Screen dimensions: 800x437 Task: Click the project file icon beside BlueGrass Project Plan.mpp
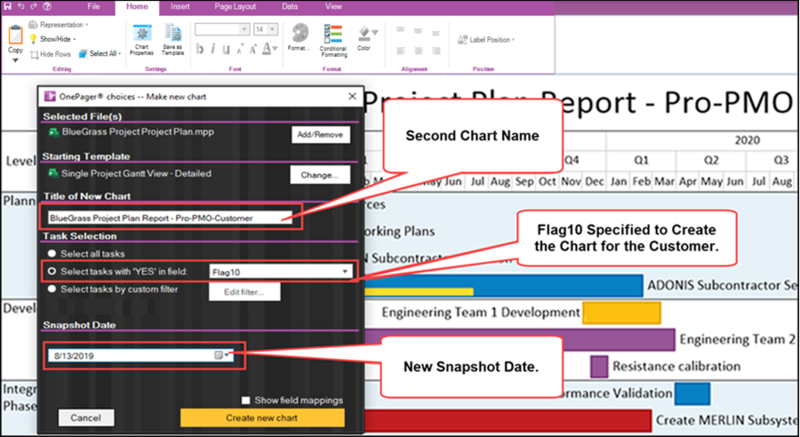click(x=53, y=132)
